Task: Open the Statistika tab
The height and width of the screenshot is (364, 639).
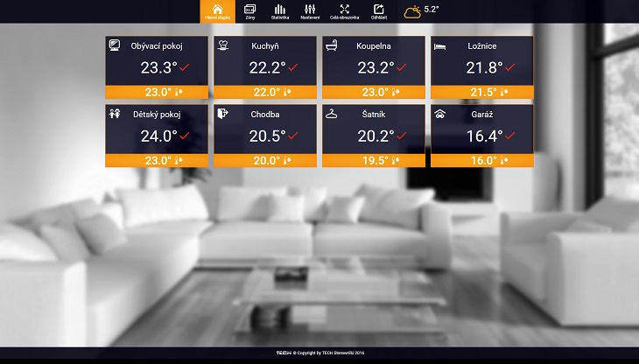Action: [280, 11]
